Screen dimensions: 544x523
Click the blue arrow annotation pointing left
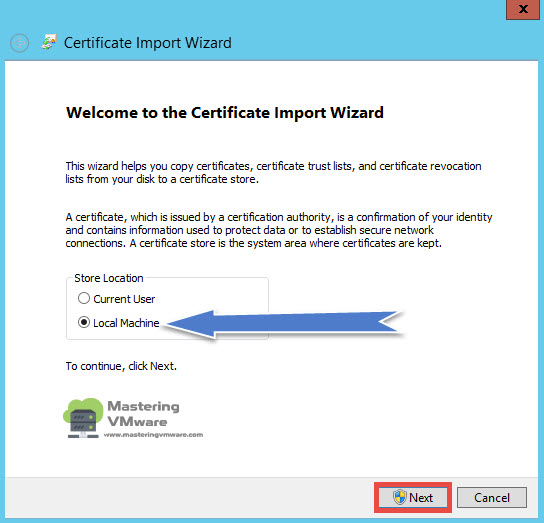pos(283,324)
